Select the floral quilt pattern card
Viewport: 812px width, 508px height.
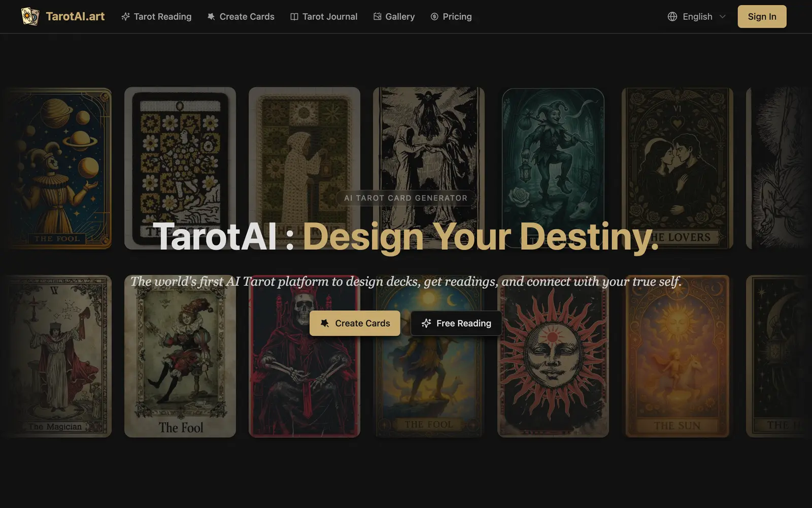pos(180,168)
